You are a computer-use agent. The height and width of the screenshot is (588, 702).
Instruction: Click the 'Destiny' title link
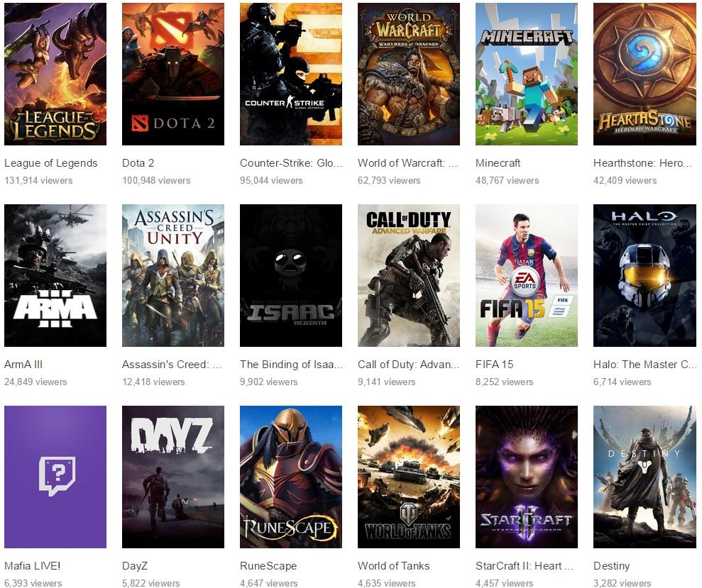pyautogui.click(x=612, y=566)
